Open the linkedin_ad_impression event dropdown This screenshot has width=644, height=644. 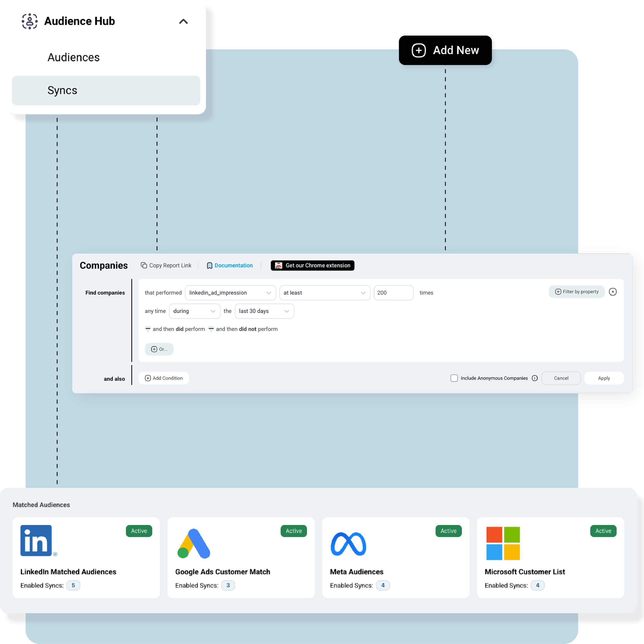(x=230, y=293)
